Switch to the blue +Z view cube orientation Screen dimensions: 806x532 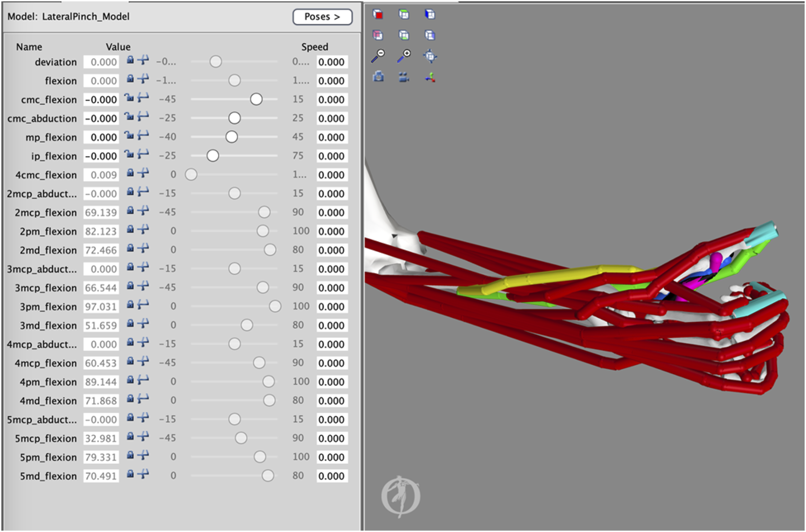431,14
